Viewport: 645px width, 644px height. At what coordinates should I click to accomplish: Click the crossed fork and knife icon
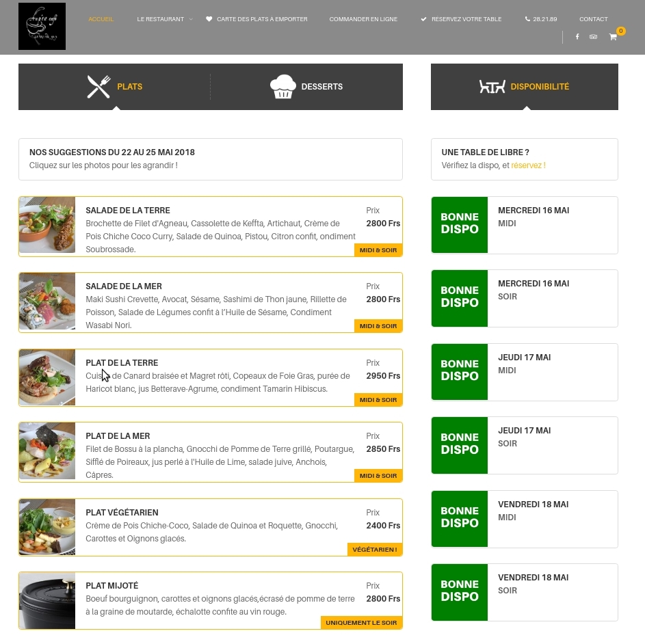click(x=99, y=87)
